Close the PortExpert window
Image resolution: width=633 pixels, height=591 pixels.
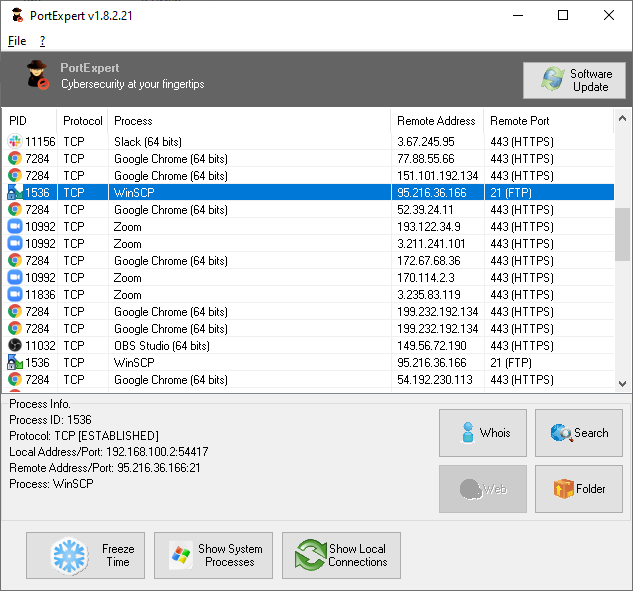(609, 15)
